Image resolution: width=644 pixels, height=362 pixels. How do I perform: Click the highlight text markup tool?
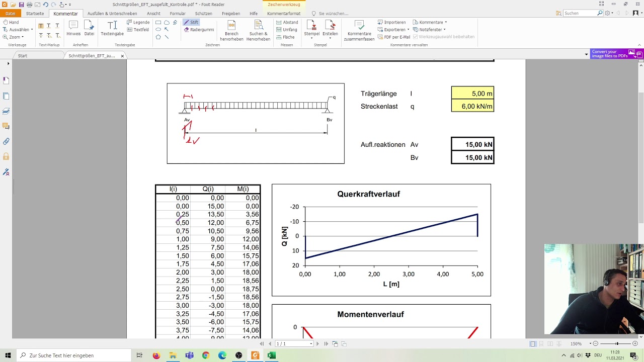[41, 26]
